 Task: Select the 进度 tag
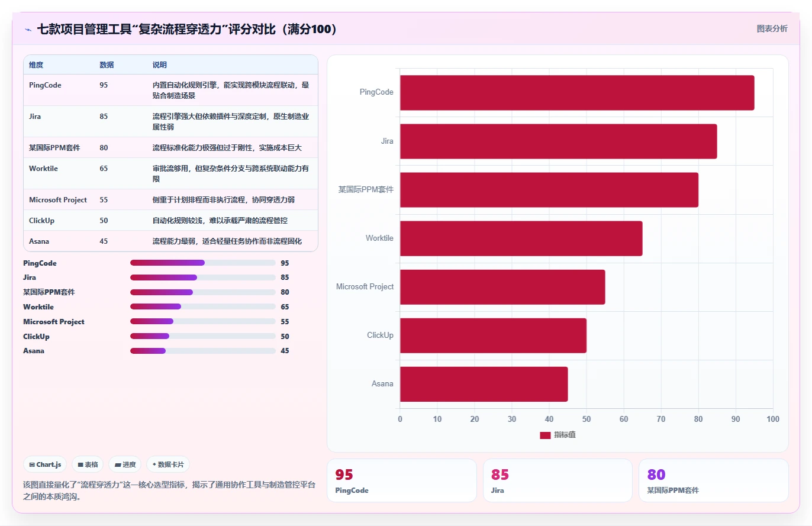coord(125,464)
